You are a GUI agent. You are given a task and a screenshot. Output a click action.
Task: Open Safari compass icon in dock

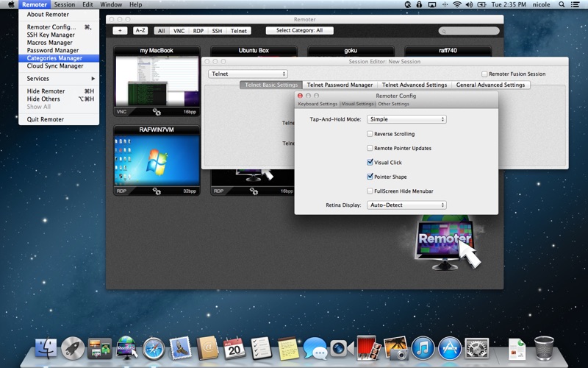[x=154, y=348]
